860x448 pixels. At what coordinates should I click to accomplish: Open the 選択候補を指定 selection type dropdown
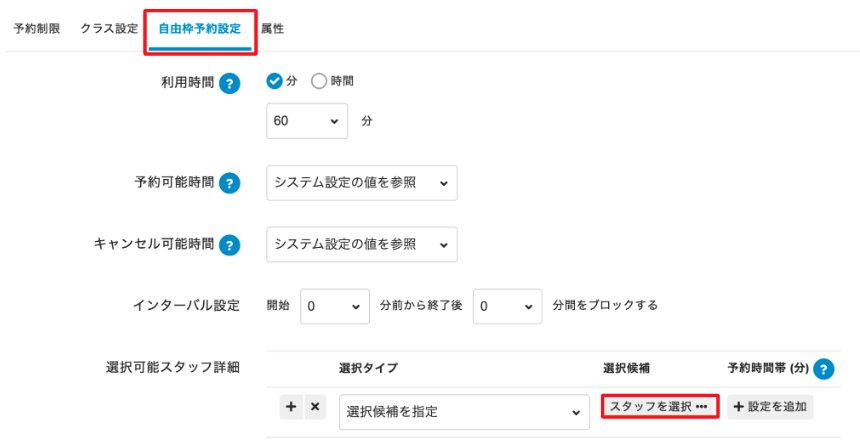coord(464,412)
